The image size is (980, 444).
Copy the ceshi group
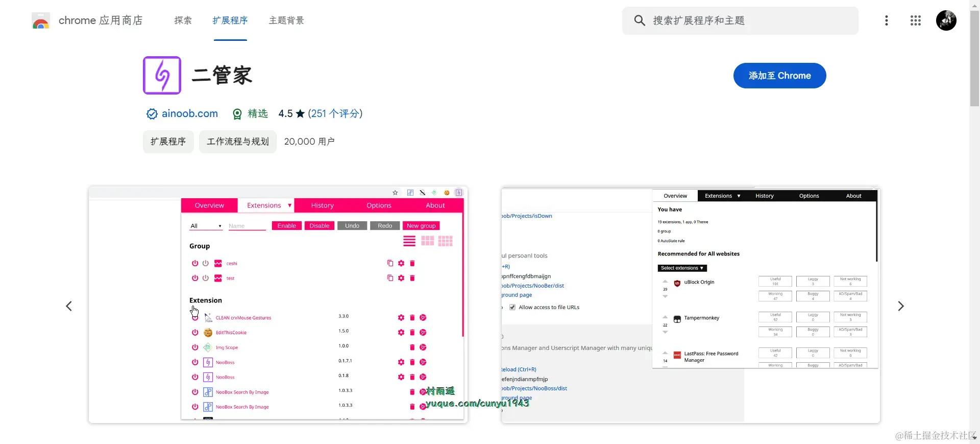point(390,263)
